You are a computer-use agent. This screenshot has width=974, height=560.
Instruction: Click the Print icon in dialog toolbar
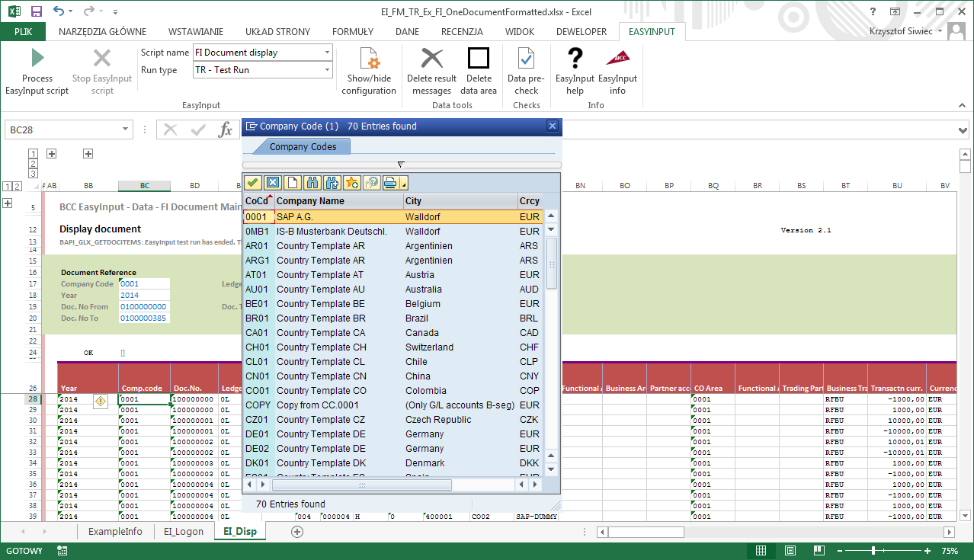click(390, 183)
